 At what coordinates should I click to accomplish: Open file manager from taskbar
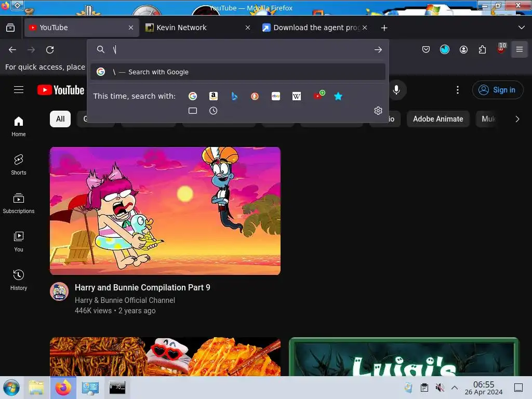coord(36,388)
